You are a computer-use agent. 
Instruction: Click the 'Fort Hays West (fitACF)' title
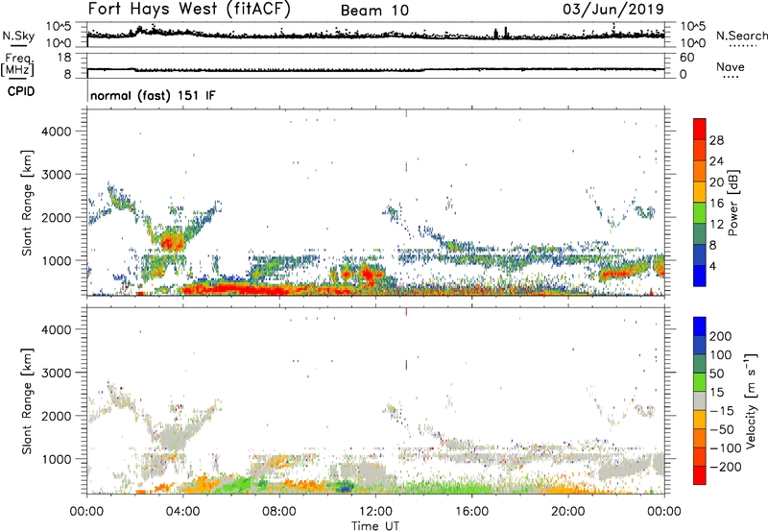coord(189,10)
